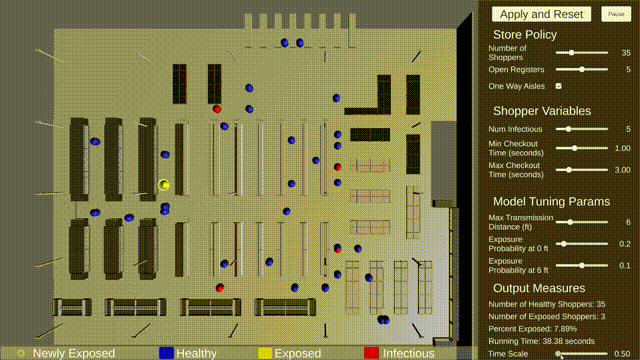Image resolution: width=640 pixels, height=360 pixels.
Task: Change Exposure Probability at 0 ft slider
Action: (x=582, y=244)
